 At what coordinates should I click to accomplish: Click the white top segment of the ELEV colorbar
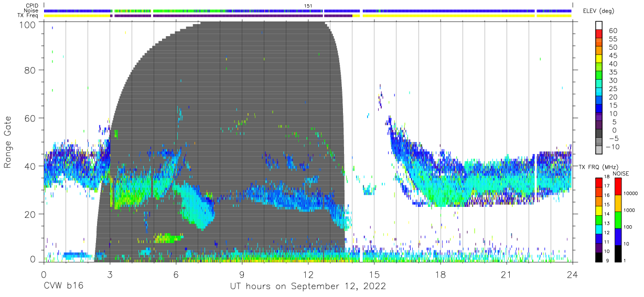pyautogui.click(x=599, y=26)
